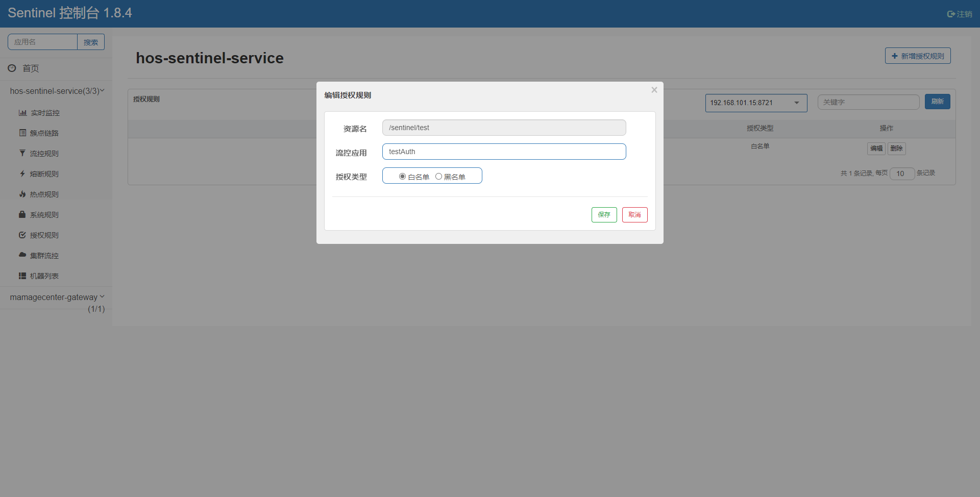Open the machine address dropdown 192.168.101.15:8721
The image size is (980, 497).
(x=756, y=103)
